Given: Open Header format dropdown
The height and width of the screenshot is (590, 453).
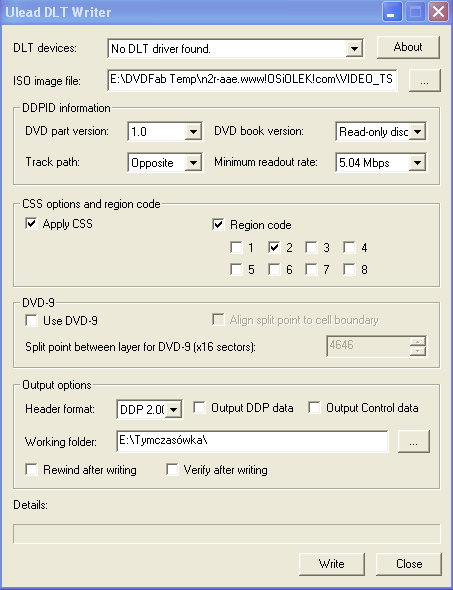Looking at the screenshot, I should 173,409.
